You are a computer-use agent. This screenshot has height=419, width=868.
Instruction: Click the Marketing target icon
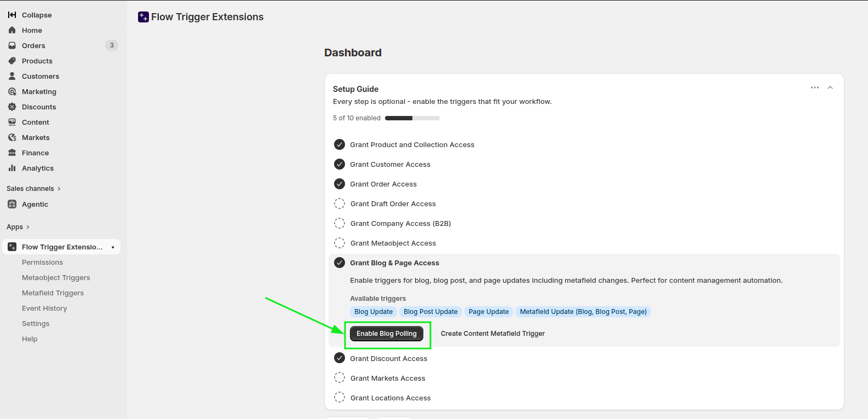(x=12, y=91)
